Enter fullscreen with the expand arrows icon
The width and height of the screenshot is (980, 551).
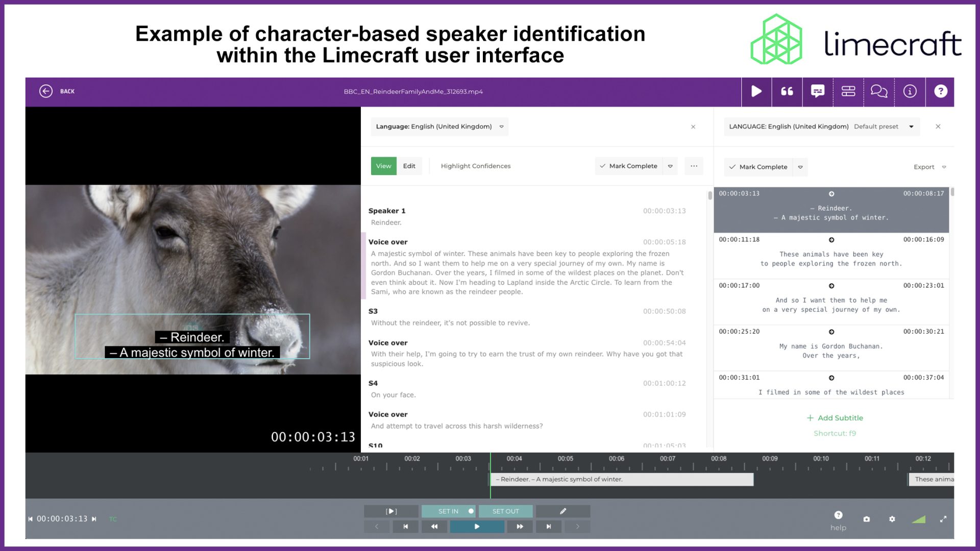(943, 519)
